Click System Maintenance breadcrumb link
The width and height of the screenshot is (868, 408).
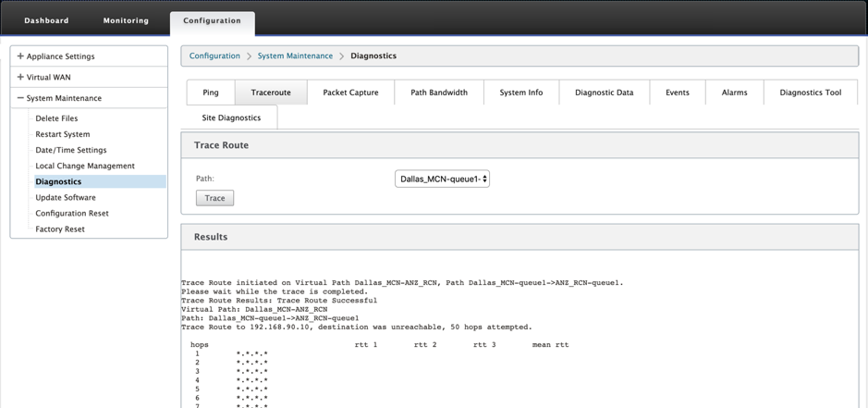295,56
